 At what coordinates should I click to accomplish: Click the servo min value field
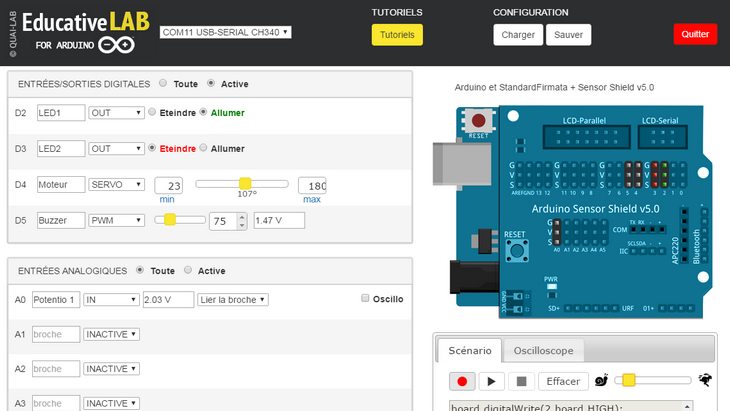pos(169,185)
